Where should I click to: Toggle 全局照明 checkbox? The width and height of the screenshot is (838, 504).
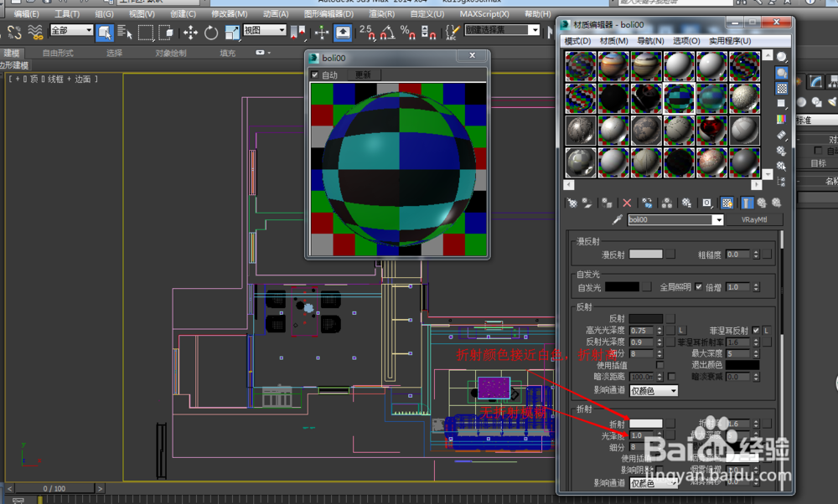pyautogui.click(x=699, y=286)
